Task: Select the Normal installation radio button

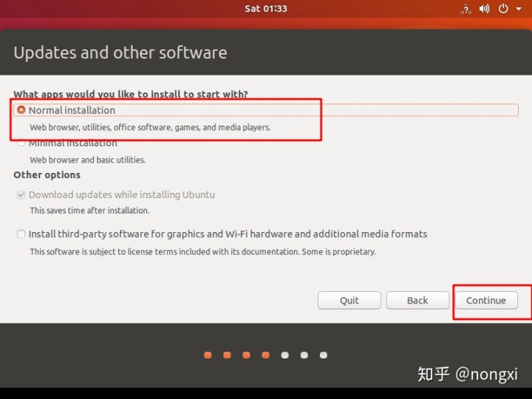Action: [21, 110]
